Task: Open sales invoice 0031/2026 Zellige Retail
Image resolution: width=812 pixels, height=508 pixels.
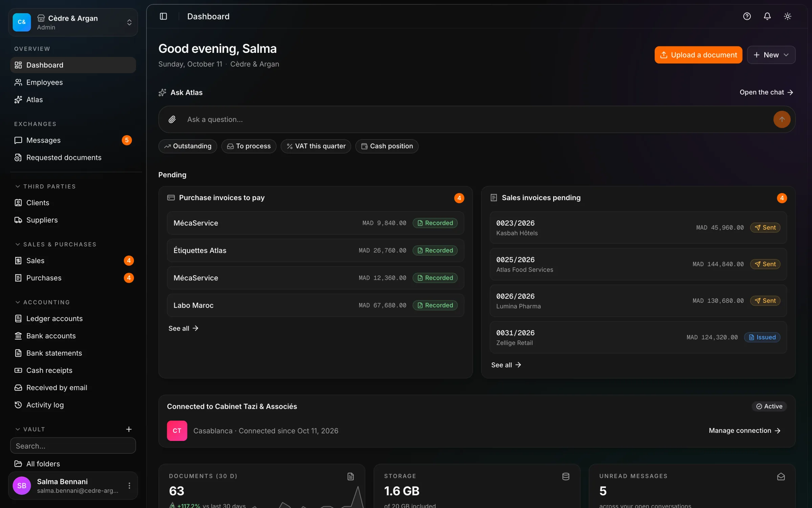Action: (638, 337)
